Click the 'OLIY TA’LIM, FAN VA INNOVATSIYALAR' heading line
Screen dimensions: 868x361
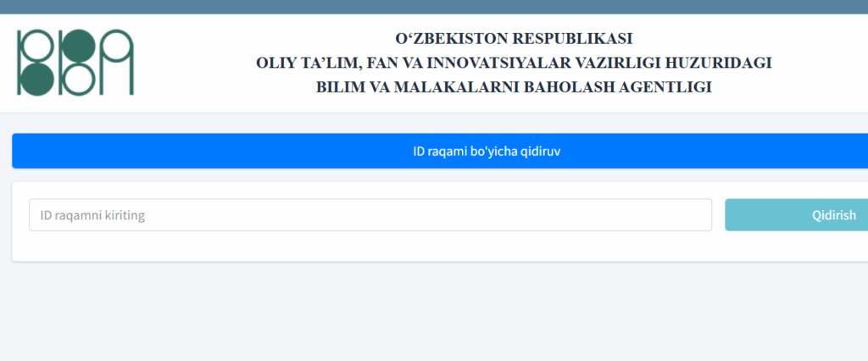click(514, 63)
